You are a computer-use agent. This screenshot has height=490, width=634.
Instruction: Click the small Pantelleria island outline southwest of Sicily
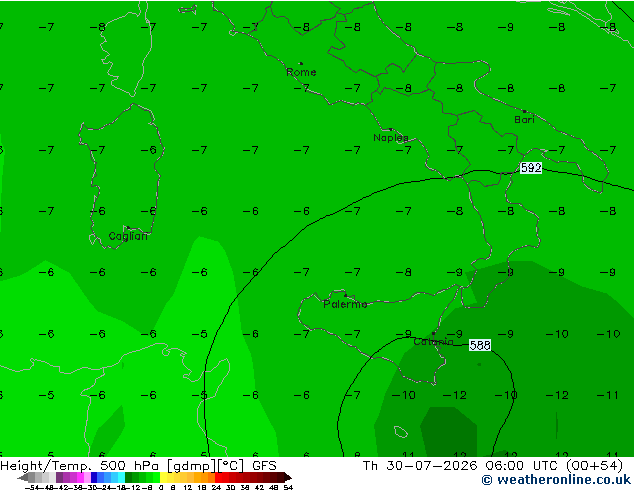pyautogui.click(x=401, y=432)
